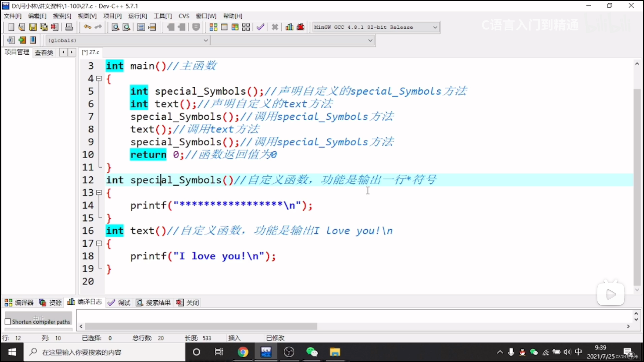Click the New file toolbar icon
The image size is (644, 362).
(x=11, y=27)
